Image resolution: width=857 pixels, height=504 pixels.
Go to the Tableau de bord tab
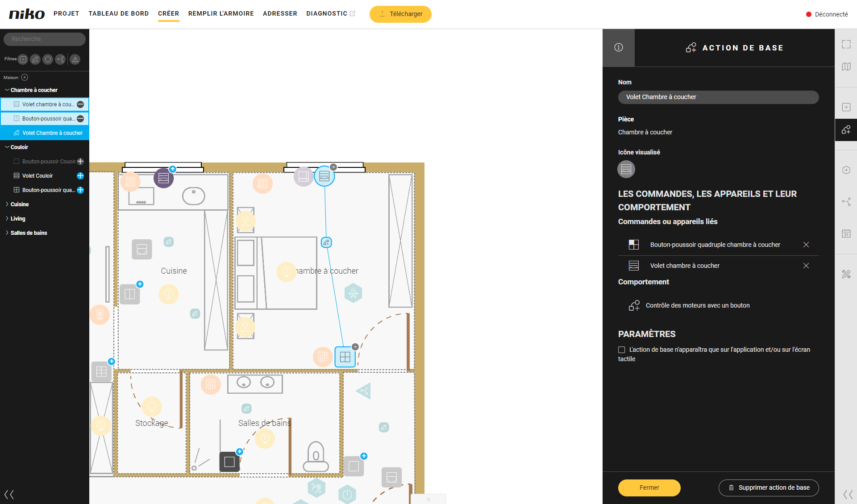118,13
